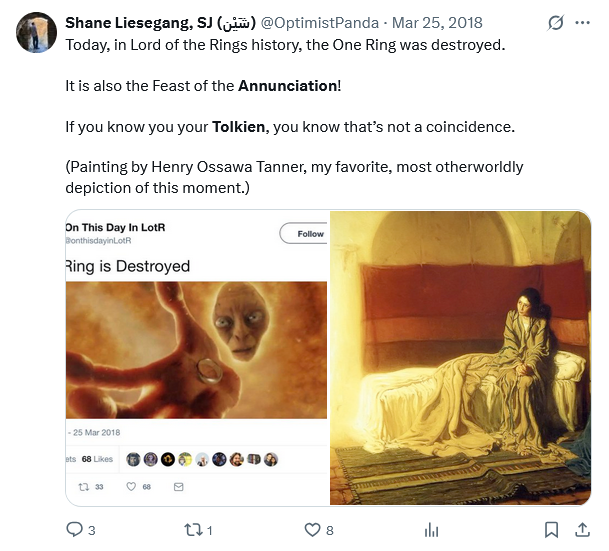
Task: Open the Annunciation painting image
Action: [x=460, y=357]
